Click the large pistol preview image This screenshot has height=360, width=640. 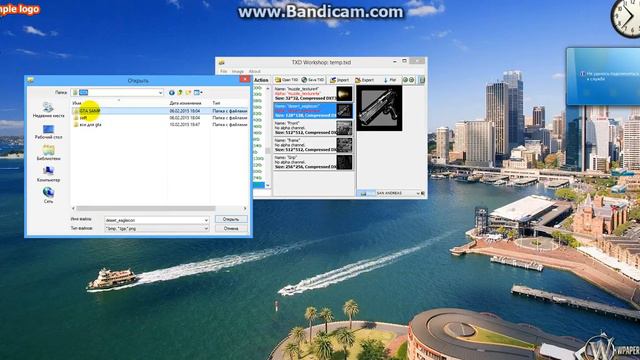(379, 108)
